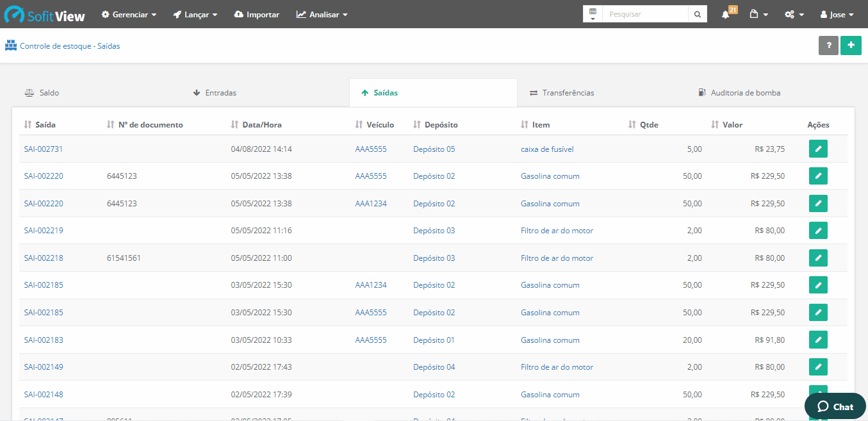Sort by Data/Hora column
The width and height of the screenshot is (868, 421).
(x=256, y=125)
